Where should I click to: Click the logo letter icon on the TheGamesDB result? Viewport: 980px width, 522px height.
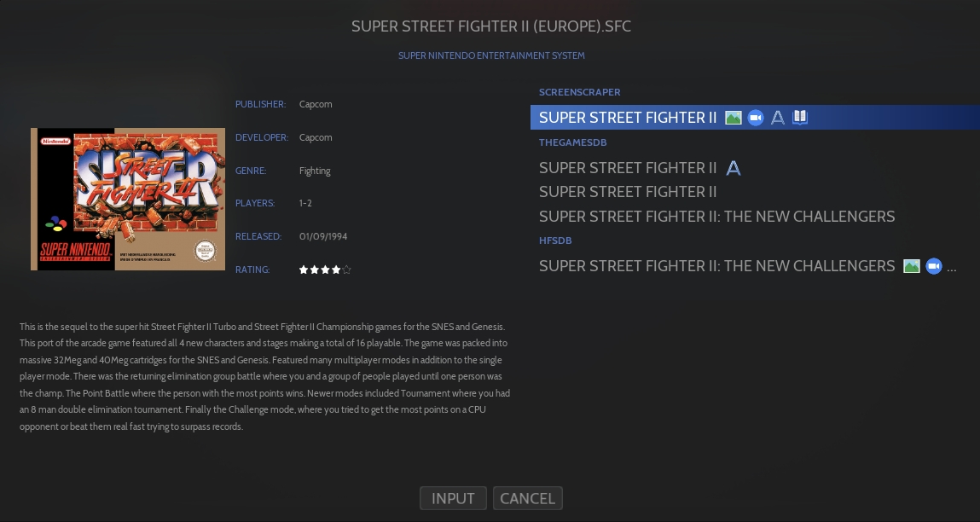pyautogui.click(x=733, y=168)
